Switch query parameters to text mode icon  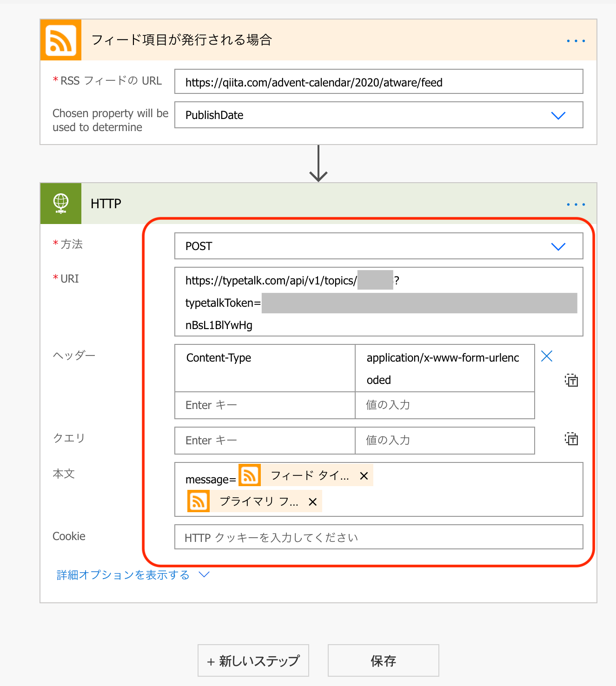[x=571, y=439]
